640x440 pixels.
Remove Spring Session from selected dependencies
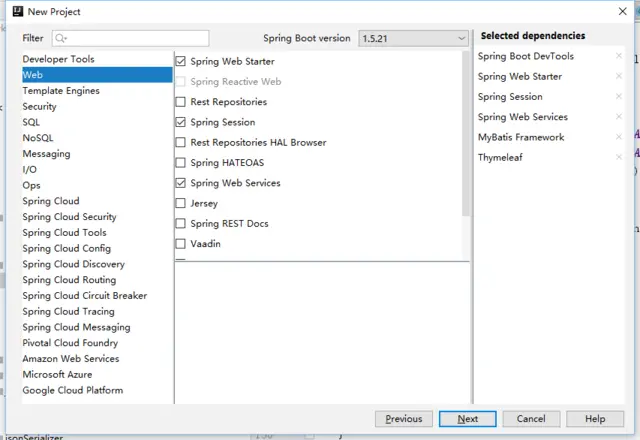[619, 96]
